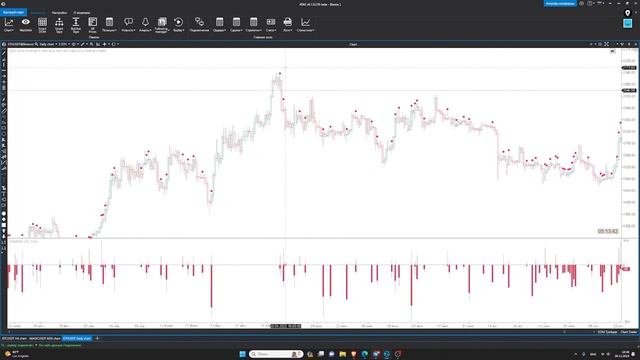This screenshot has height=360, width=640.
Task: Click the location pin icon
Action: click(628, 13)
